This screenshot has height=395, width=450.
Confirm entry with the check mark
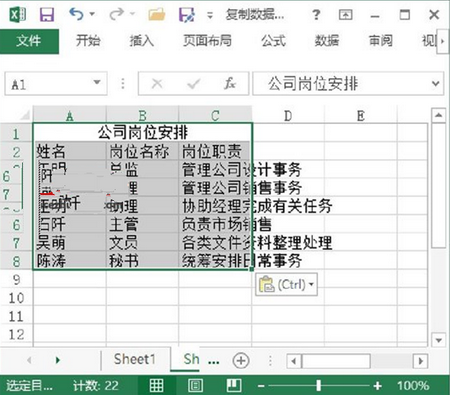click(x=193, y=83)
